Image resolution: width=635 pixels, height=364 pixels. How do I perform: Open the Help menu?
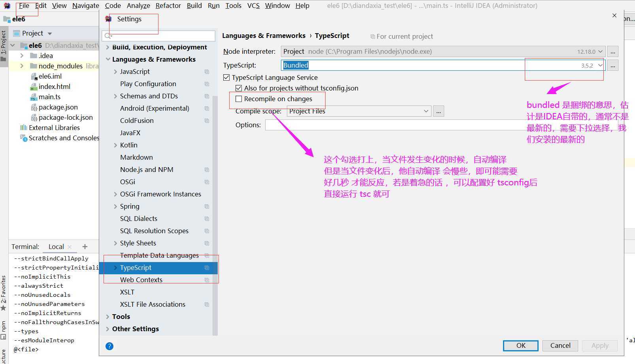point(302,6)
